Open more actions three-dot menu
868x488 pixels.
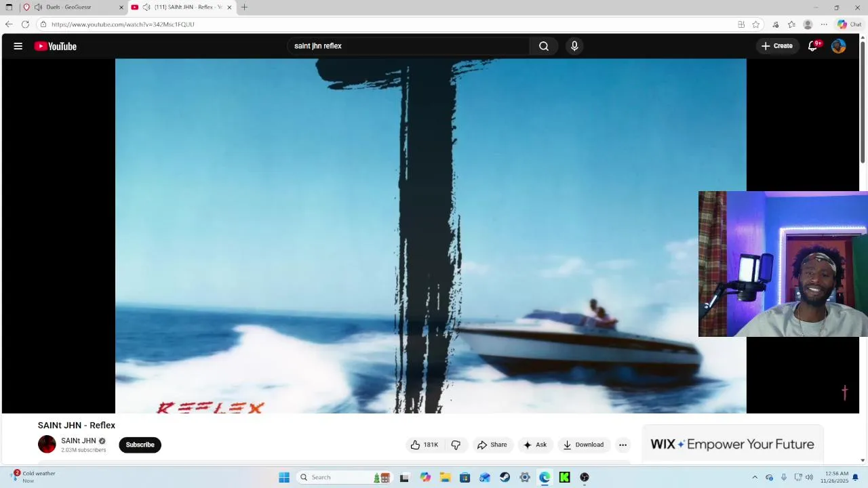click(x=623, y=445)
